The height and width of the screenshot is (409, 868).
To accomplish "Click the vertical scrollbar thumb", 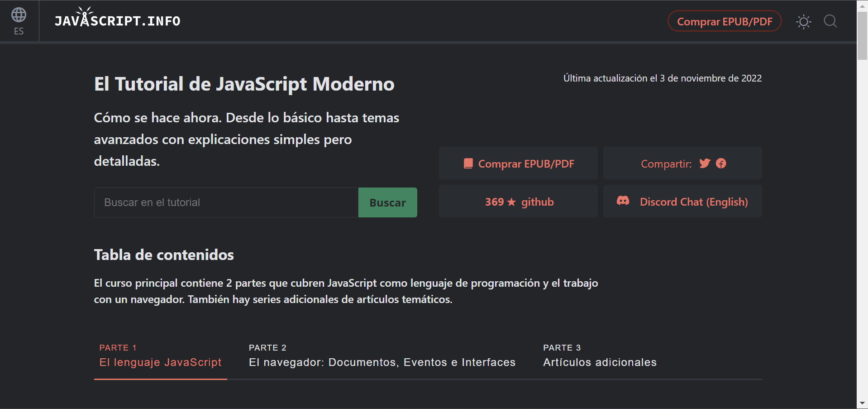I will point(862,35).
